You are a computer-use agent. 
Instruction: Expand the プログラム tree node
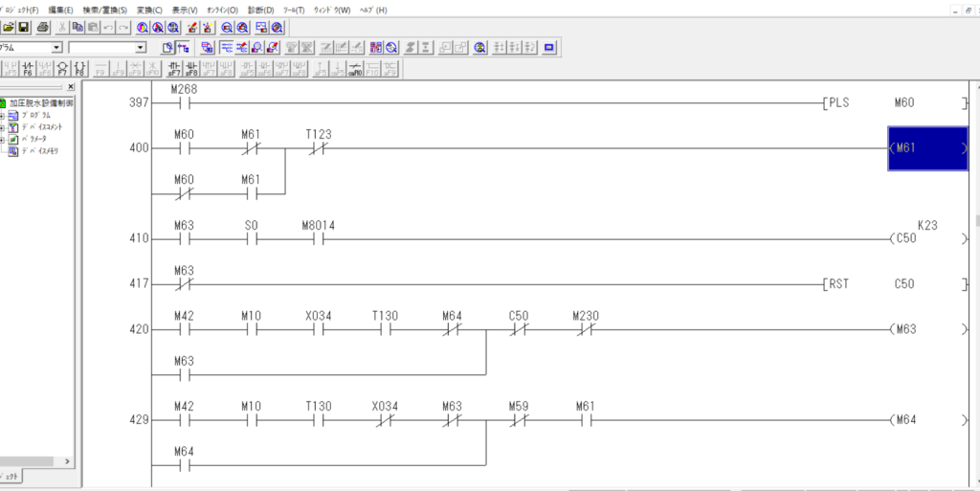click(3, 116)
